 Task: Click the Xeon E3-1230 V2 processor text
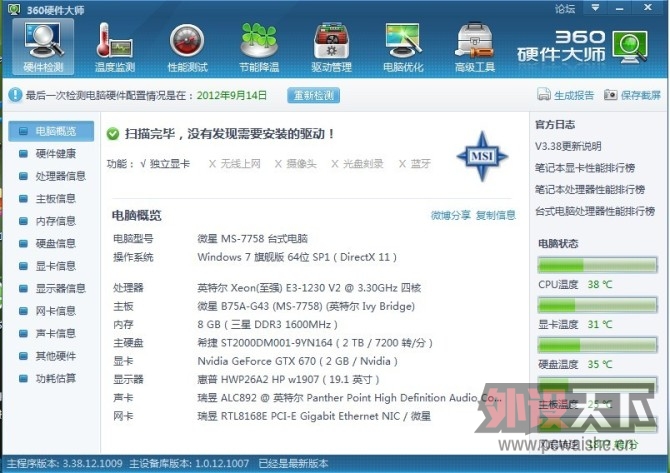click(309, 288)
